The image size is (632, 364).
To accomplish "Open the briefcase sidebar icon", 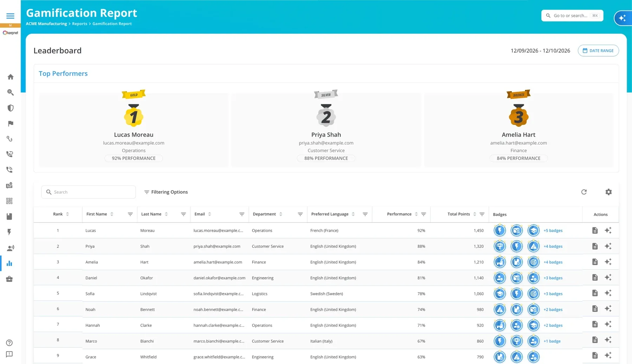I will coord(9,279).
